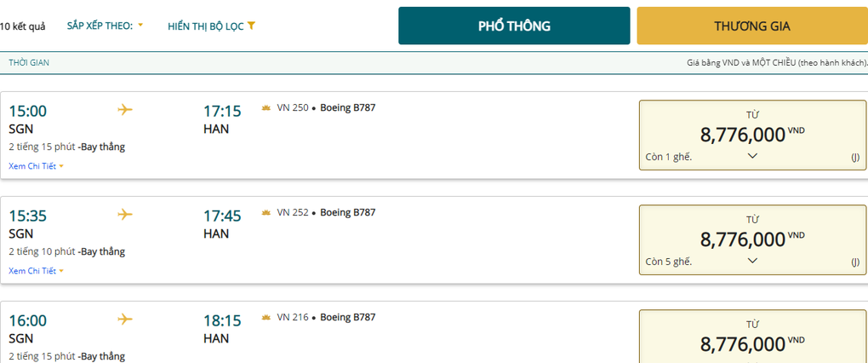Click flight number VN 252 text
This screenshot has width=868, height=363.
pos(293,213)
